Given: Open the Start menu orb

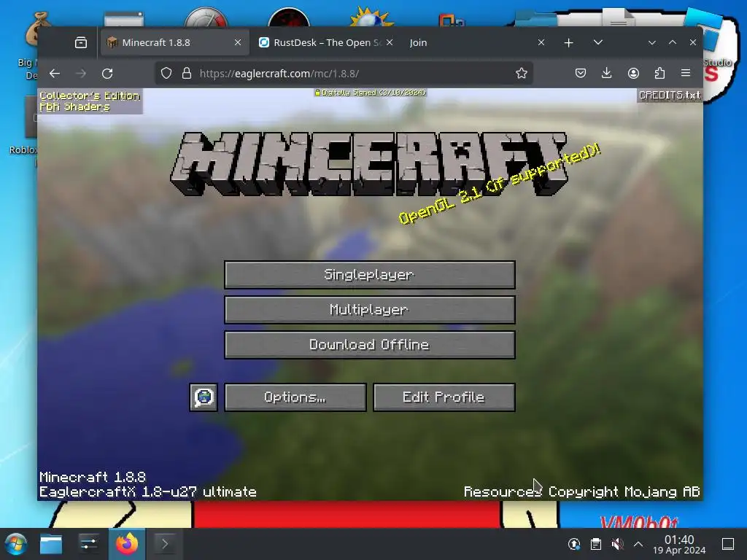Looking at the screenshot, I should (16, 544).
